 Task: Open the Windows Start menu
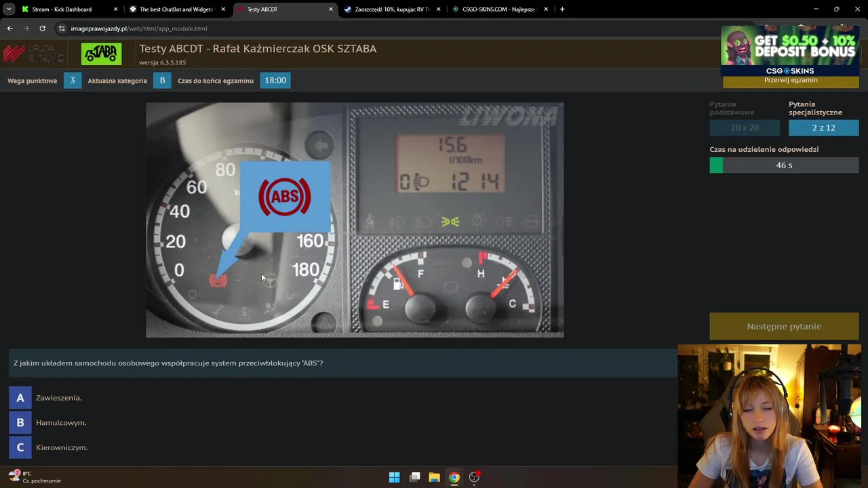pyautogui.click(x=394, y=477)
